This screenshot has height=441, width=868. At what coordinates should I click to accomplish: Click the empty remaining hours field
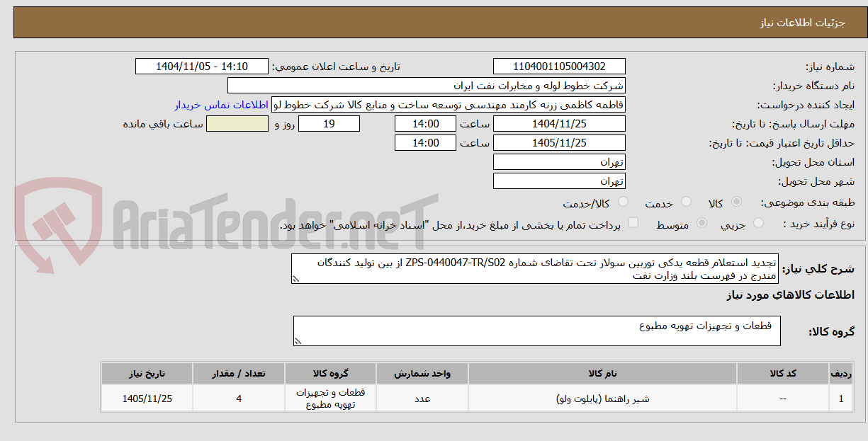point(237,124)
